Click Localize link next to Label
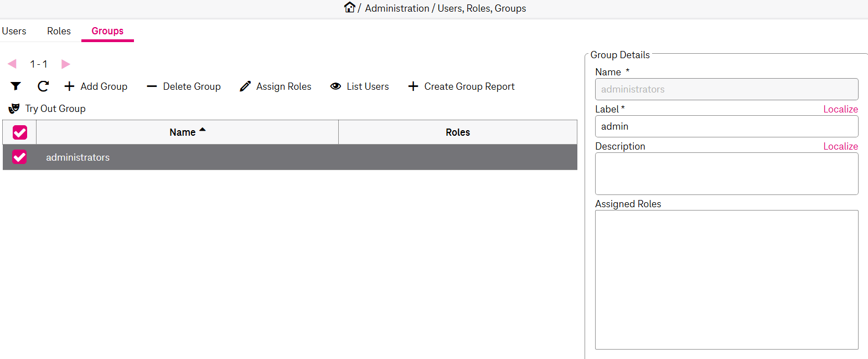 click(x=840, y=109)
